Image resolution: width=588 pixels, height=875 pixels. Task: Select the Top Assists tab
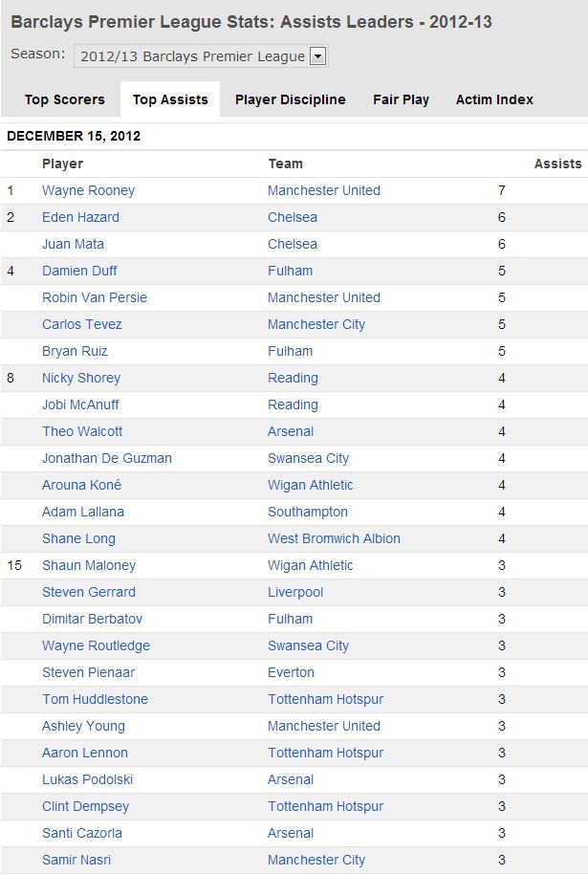click(x=170, y=99)
